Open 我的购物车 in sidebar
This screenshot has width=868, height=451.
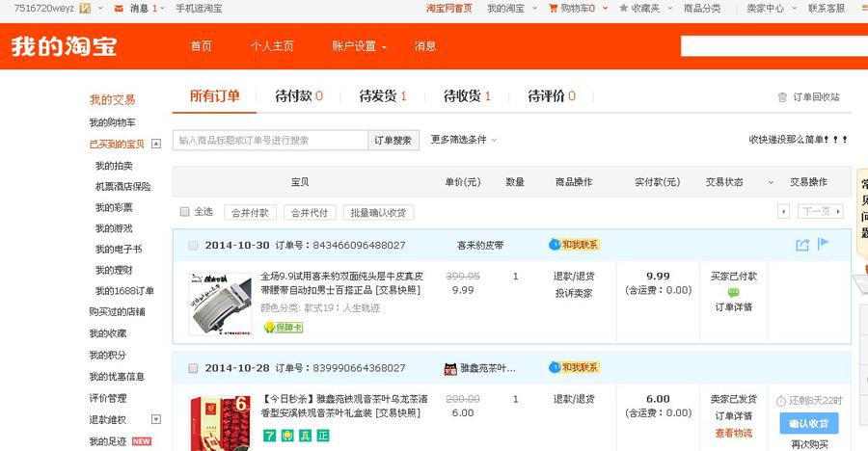click(x=113, y=122)
